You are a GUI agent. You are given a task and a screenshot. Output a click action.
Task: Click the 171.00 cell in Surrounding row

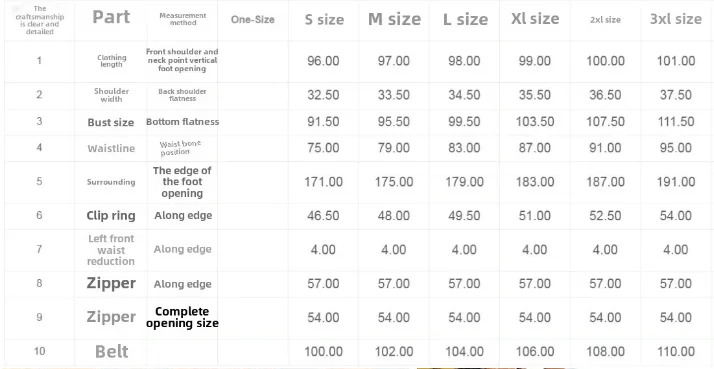323,182
